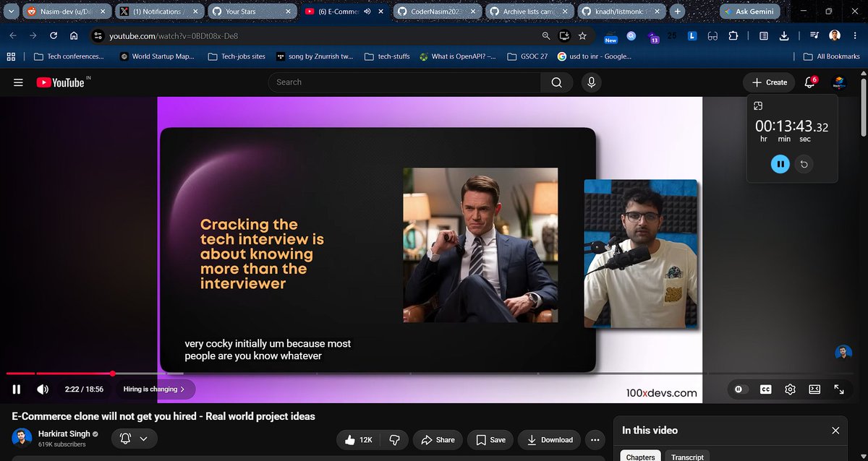The image size is (868, 461).
Task: Turn on closed captions
Action: click(765, 389)
